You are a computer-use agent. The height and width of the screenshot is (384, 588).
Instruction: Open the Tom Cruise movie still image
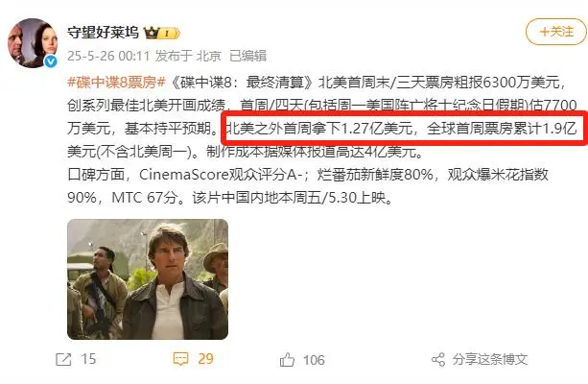pyautogui.click(x=148, y=279)
